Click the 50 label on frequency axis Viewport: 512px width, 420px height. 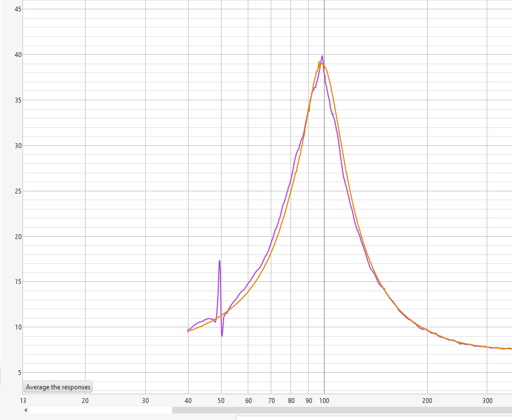click(x=221, y=401)
